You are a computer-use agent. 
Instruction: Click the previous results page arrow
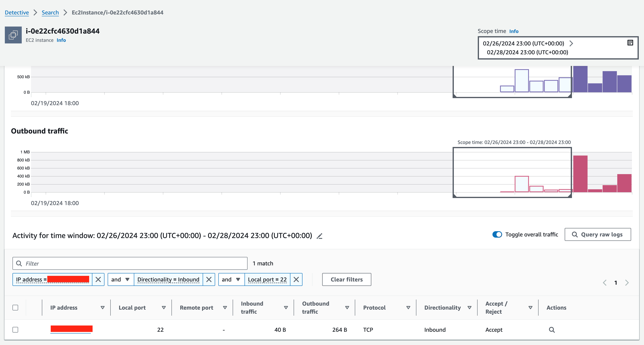[605, 282]
